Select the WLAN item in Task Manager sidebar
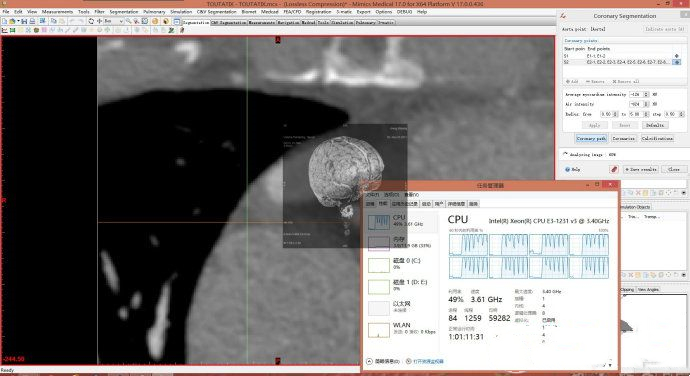Image resolution: width=690 pixels, height=376 pixels. pyautogui.click(x=401, y=328)
